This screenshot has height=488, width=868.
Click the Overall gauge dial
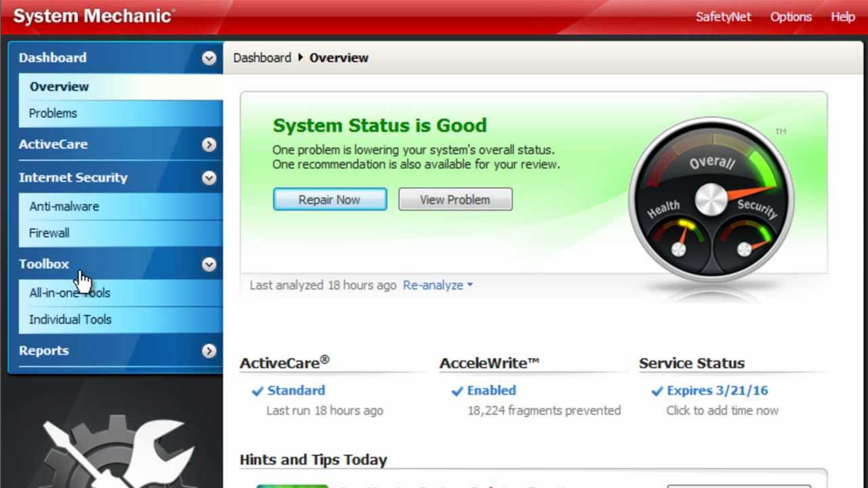(711, 199)
